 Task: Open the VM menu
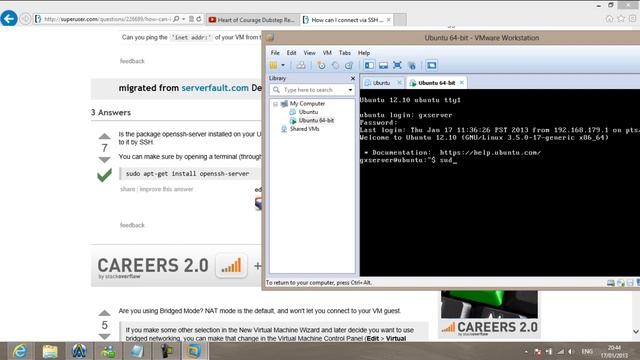click(x=327, y=53)
